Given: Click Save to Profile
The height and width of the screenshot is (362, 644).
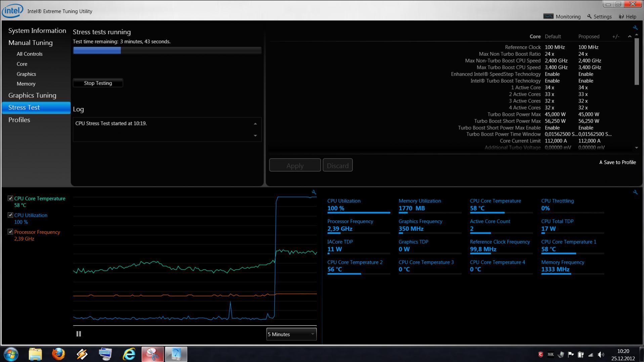Looking at the screenshot, I should coord(617,162).
